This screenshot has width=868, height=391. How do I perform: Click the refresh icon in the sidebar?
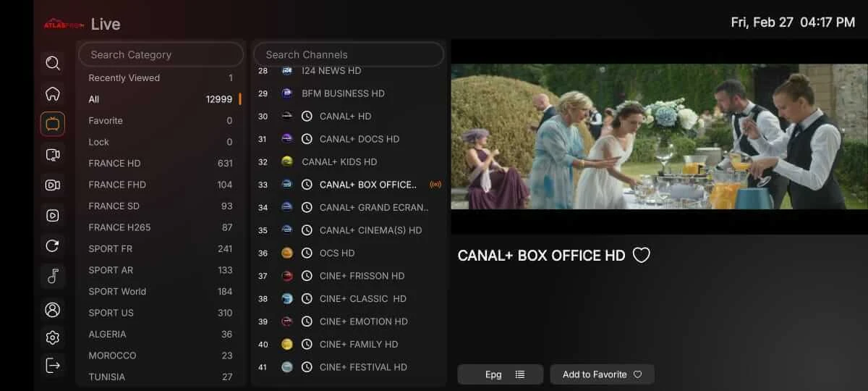[53, 245]
